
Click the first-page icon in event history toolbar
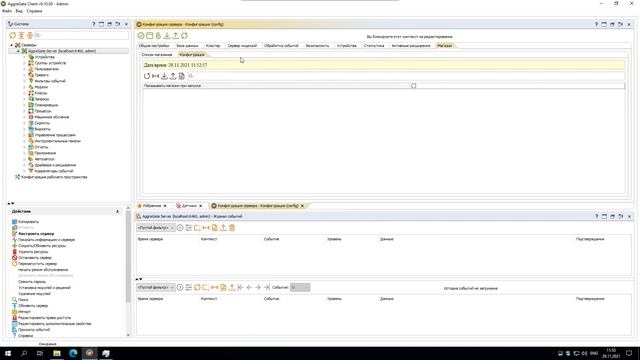point(240,287)
